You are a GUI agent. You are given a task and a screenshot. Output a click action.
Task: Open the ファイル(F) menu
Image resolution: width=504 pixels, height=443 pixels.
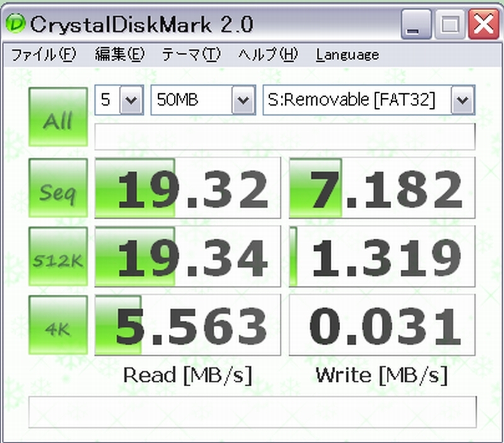[x=43, y=54]
